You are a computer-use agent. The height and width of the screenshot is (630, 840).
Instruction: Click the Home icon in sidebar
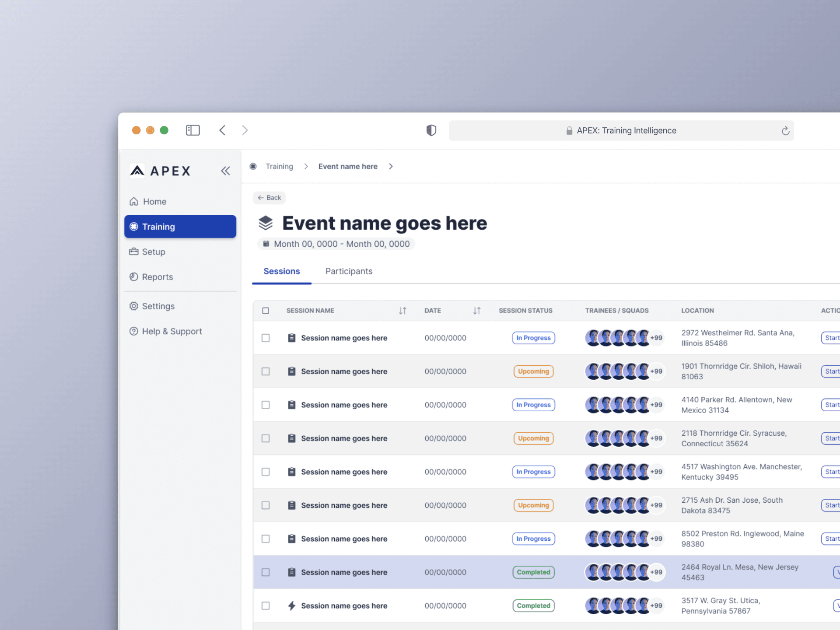(134, 202)
